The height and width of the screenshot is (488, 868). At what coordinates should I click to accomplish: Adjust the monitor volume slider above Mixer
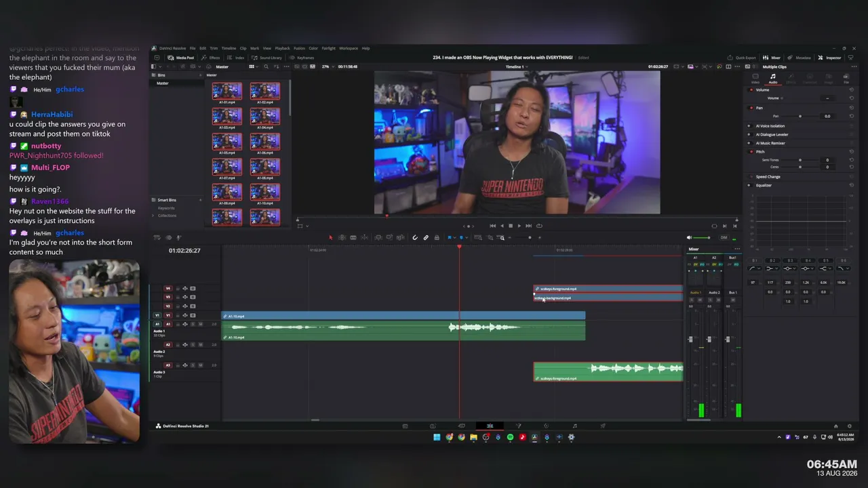coord(703,238)
